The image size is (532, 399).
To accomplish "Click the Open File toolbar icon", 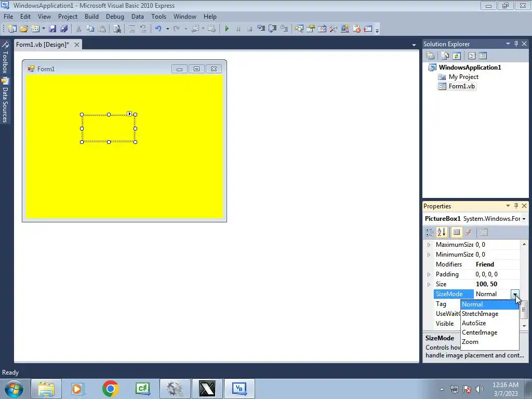I will (x=24, y=29).
